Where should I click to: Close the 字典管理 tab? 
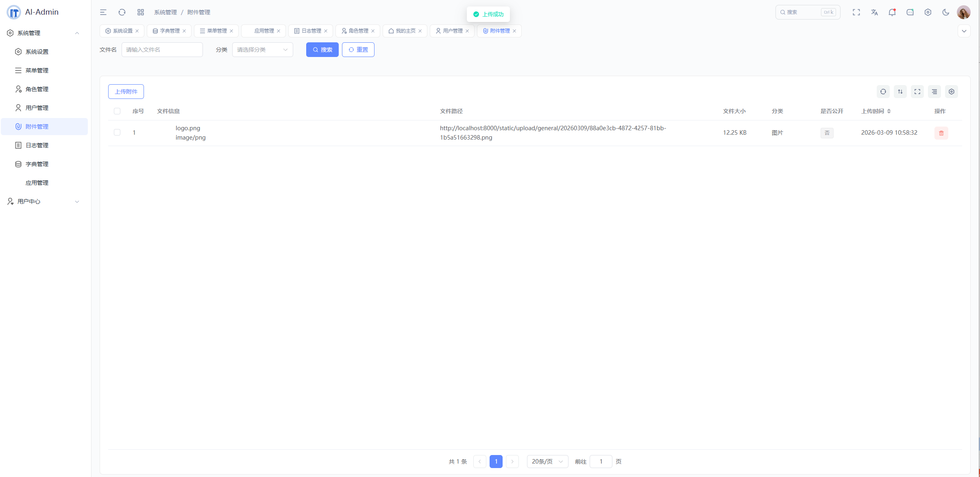click(x=184, y=31)
